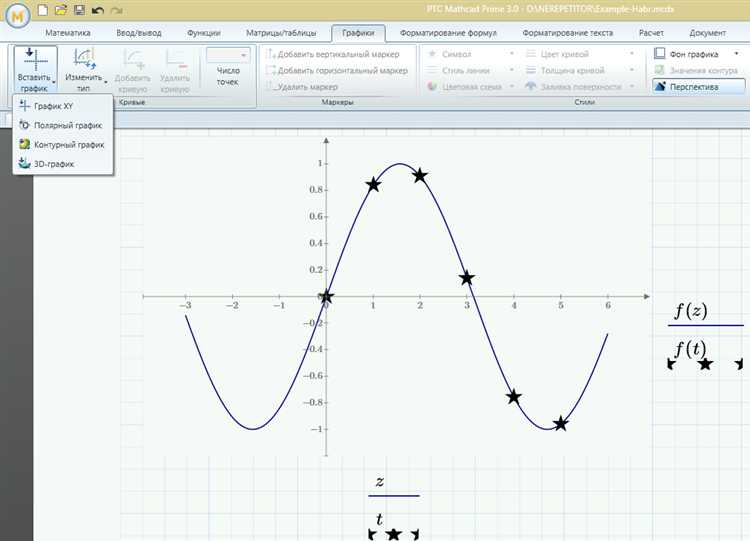
Task: Click the f(z) y-axis expression label
Action: coord(690,311)
